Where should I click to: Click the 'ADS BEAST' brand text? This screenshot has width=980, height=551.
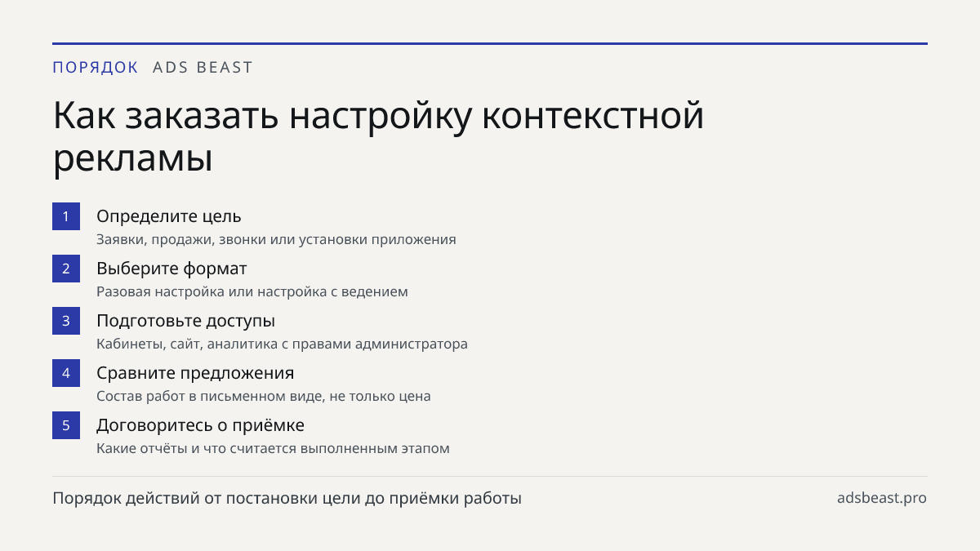[x=203, y=68]
